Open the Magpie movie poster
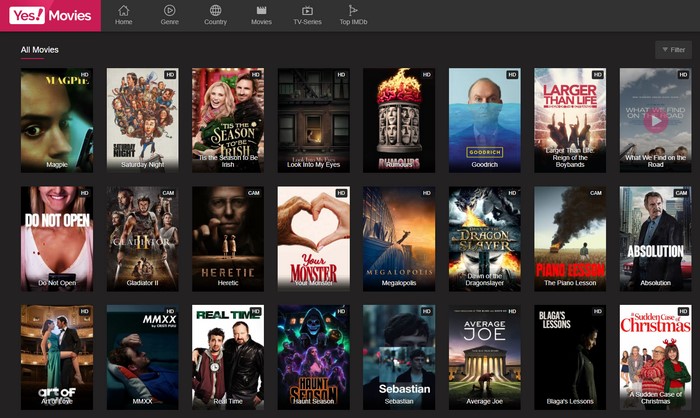 point(57,120)
